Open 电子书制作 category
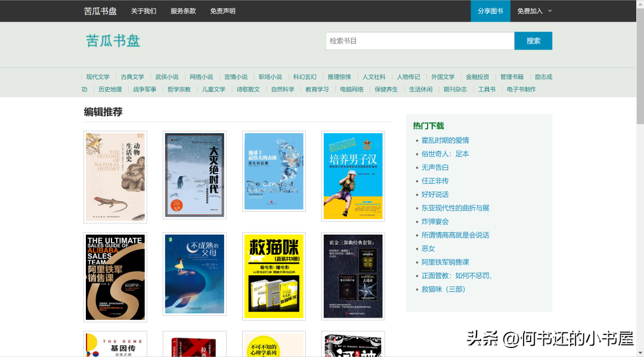 [x=521, y=90]
